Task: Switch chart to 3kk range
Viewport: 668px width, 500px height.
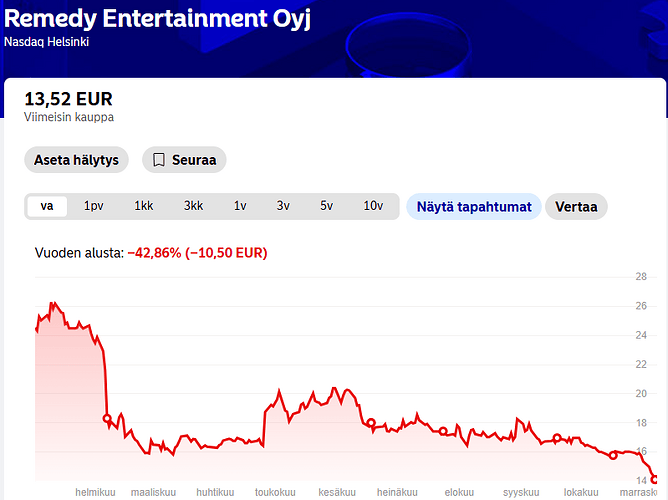Action: [x=193, y=206]
